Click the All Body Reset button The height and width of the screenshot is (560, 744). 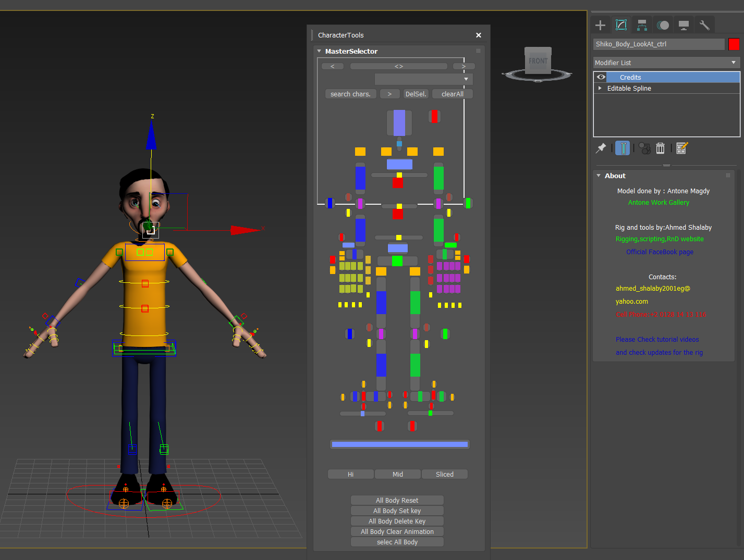[397, 500]
